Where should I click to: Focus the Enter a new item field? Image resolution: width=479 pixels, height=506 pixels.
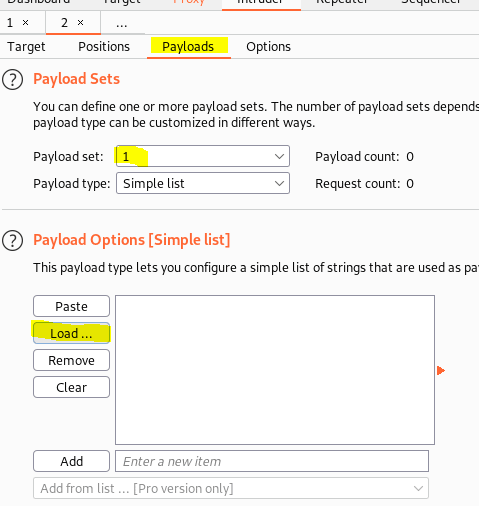pyautogui.click(x=272, y=461)
